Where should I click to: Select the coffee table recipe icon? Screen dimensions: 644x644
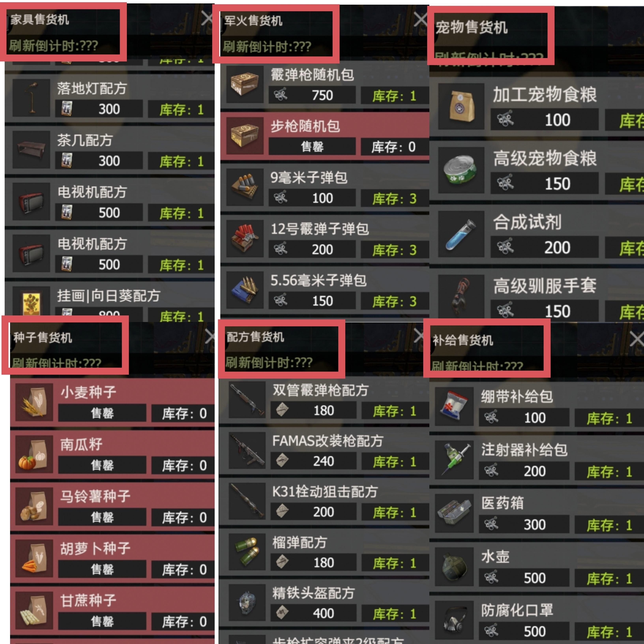coord(31,149)
